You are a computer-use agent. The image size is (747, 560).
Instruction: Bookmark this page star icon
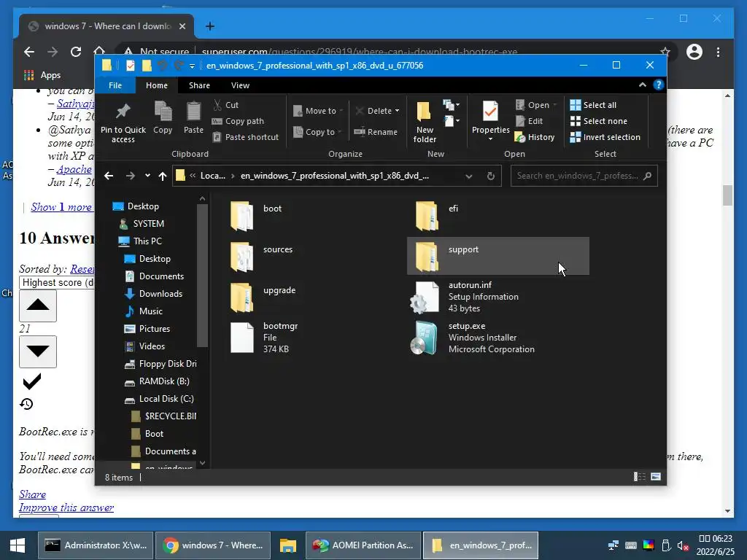665,52
